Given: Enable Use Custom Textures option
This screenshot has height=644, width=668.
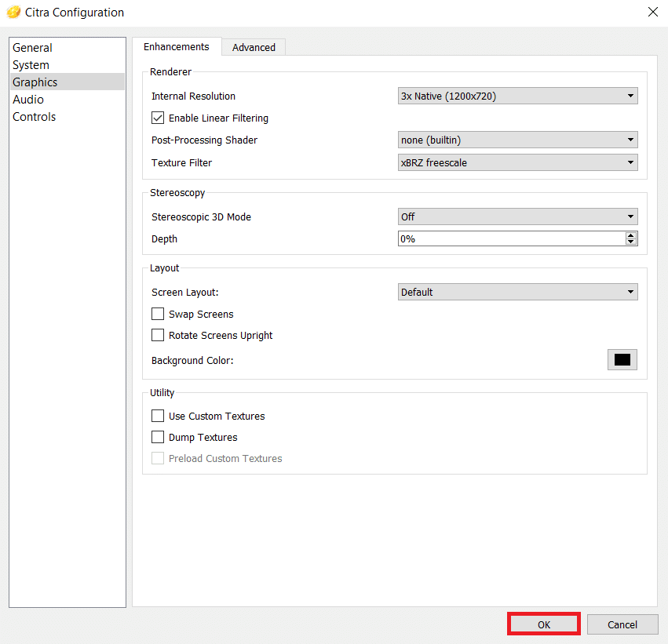Looking at the screenshot, I should [158, 417].
